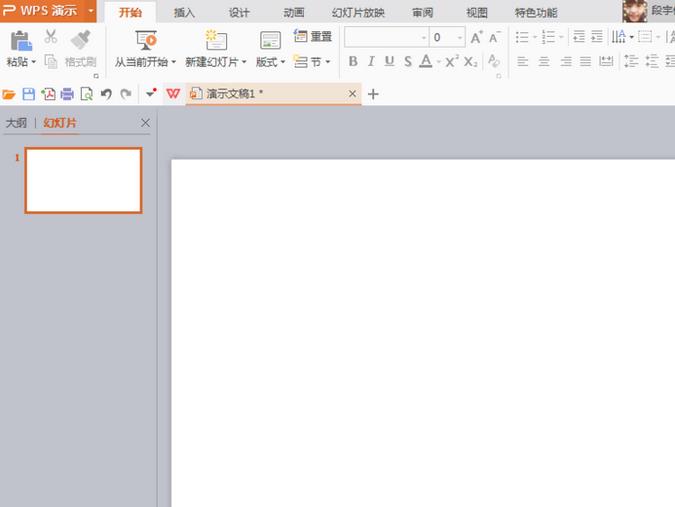Click the red WPS home icon
The width and height of the screenshot is (675, 507).
173,93
